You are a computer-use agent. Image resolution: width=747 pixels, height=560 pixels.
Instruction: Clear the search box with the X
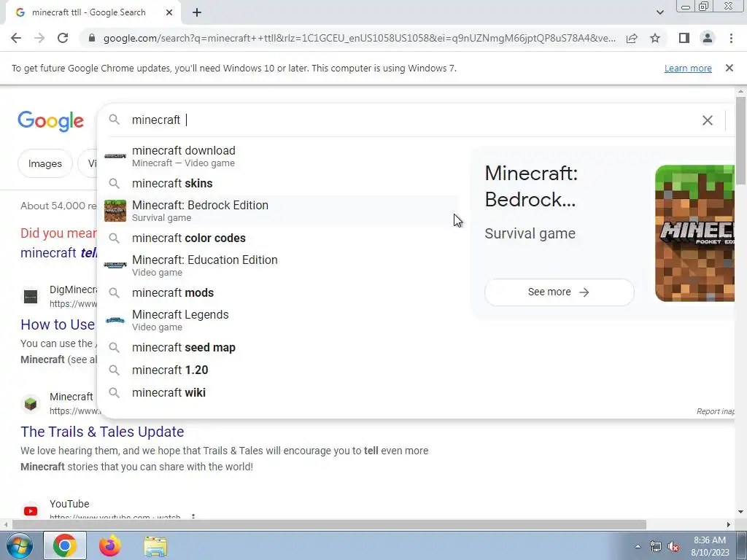coord(708,120)
